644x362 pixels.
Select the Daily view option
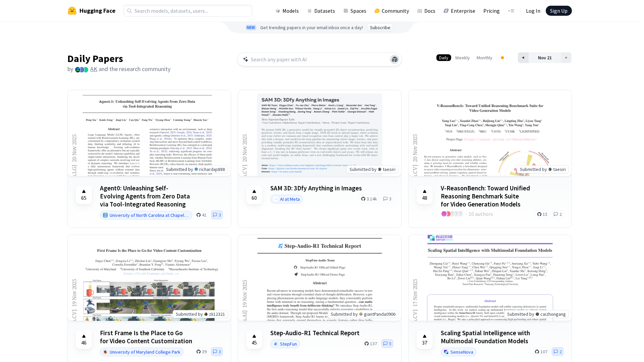coord(443,58)
